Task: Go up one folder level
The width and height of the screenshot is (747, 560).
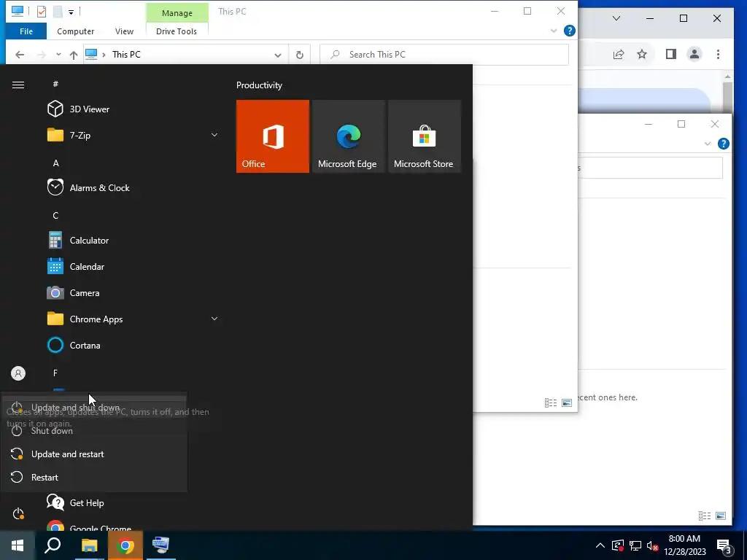Action: 74,55
